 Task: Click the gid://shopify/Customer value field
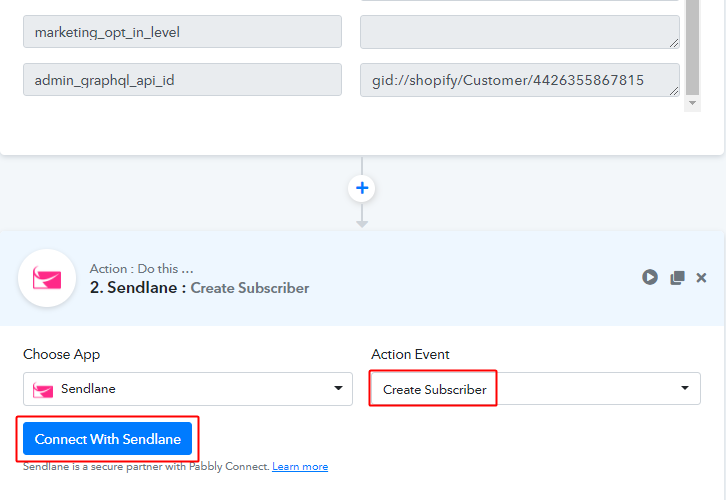519,80
